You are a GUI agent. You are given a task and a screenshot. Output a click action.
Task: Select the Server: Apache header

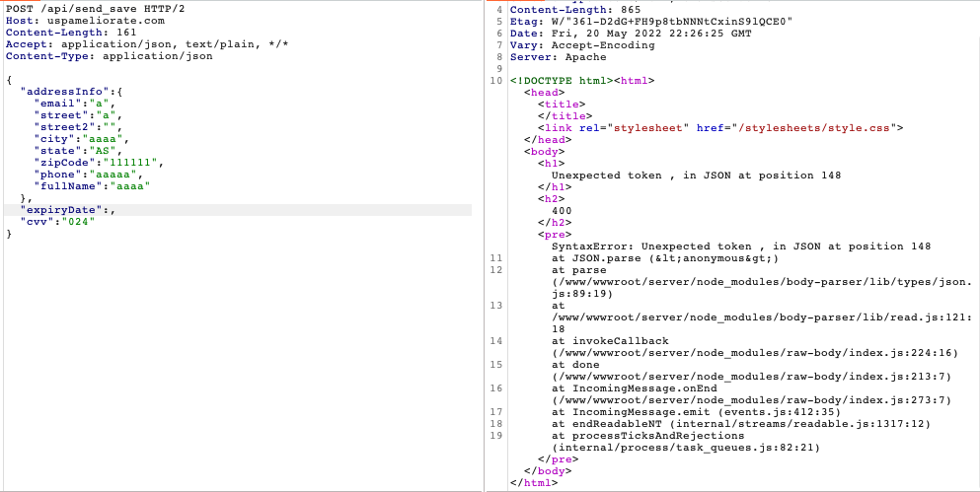[559, 57]
